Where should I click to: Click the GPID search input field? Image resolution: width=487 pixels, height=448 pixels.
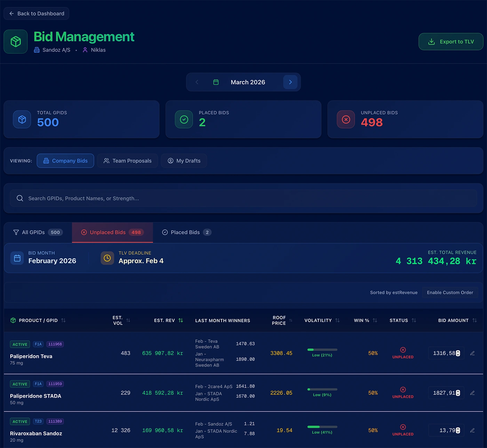(243, 198)
